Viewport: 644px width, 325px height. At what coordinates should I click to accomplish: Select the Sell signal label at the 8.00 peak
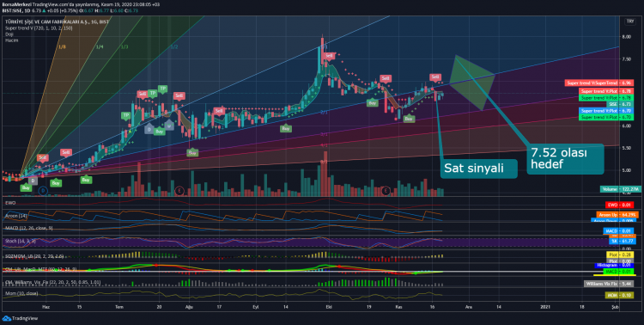pos(329,56)
